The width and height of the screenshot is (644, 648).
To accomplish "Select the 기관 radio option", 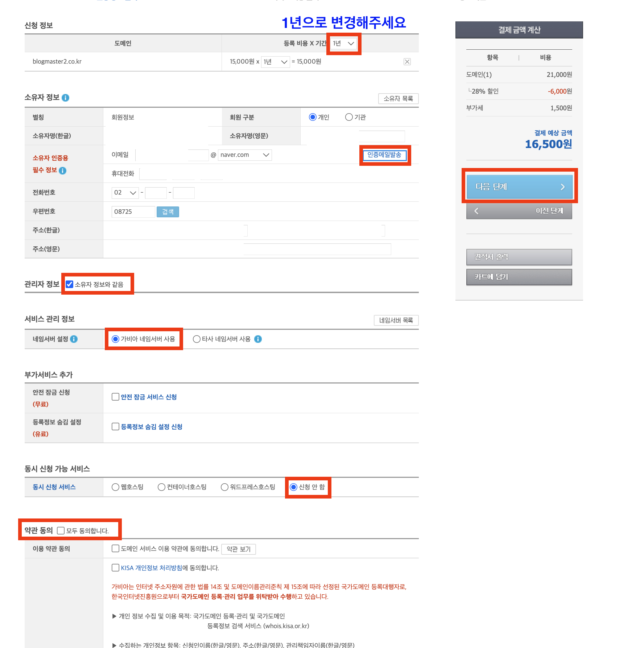I will (x=349, y=117).
